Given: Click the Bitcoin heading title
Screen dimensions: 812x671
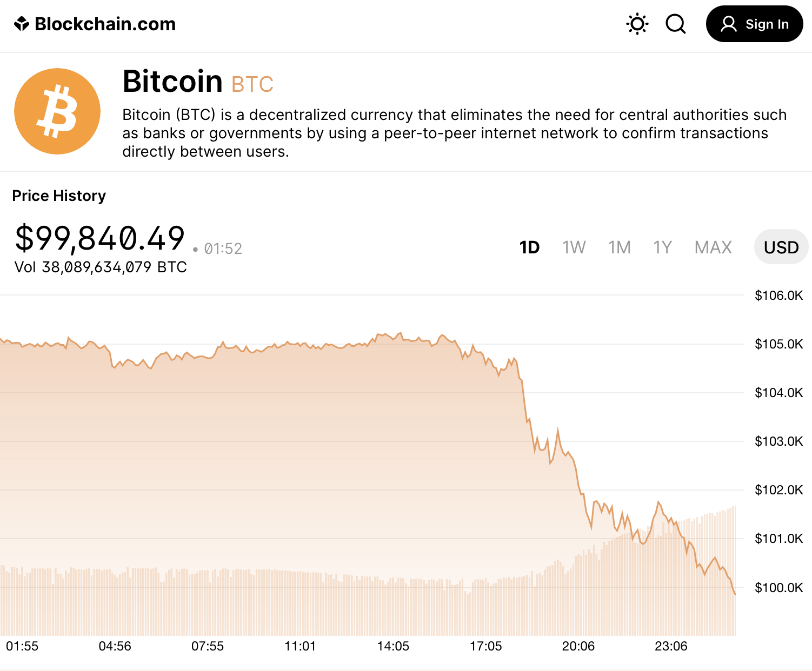Looking at the screenshot, I should point(172,82).
